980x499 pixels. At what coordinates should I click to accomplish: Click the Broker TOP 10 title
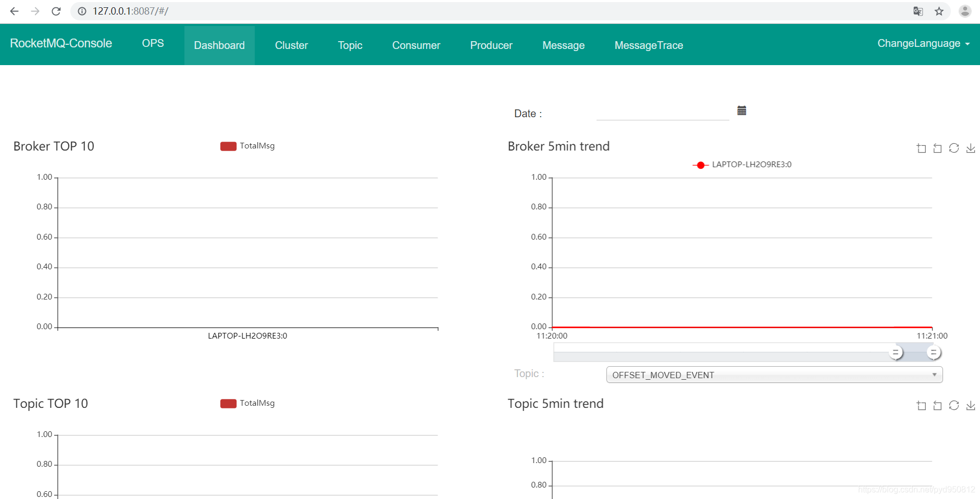[x=54, y=146]
